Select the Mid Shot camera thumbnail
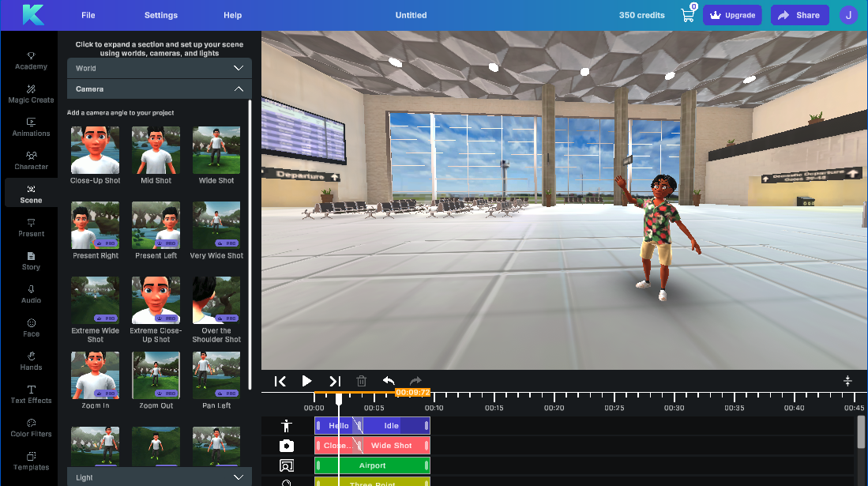The width and height of the screenshot is (868, 486). tap(156, 150)
